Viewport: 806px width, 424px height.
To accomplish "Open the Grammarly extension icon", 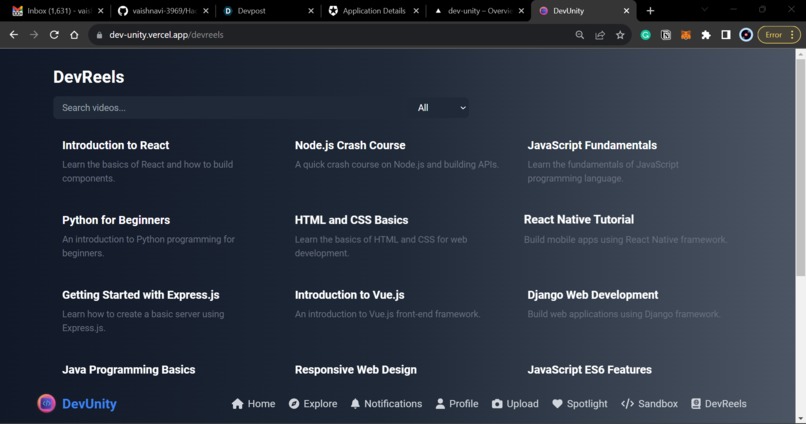I will pos(646,35).
